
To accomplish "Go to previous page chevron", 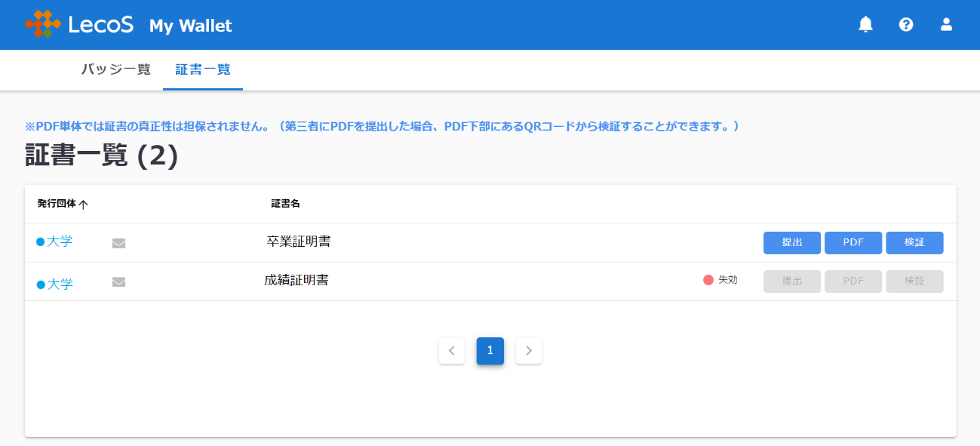I will [452, 350].
